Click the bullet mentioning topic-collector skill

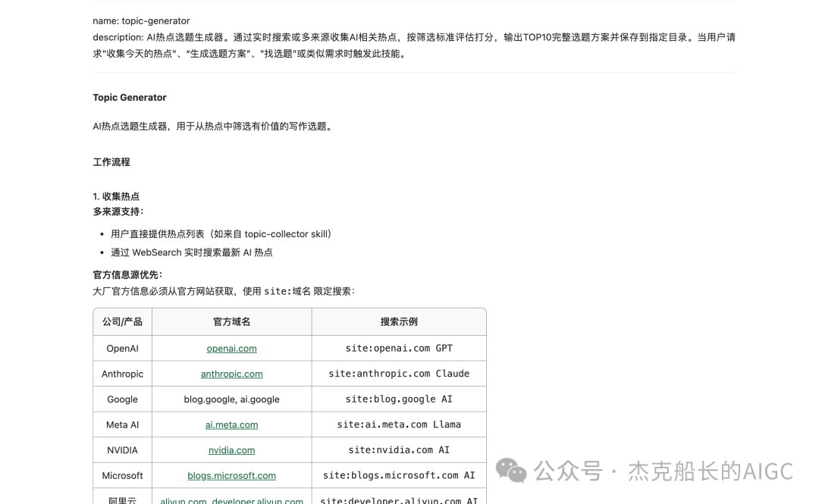point(221,234)
